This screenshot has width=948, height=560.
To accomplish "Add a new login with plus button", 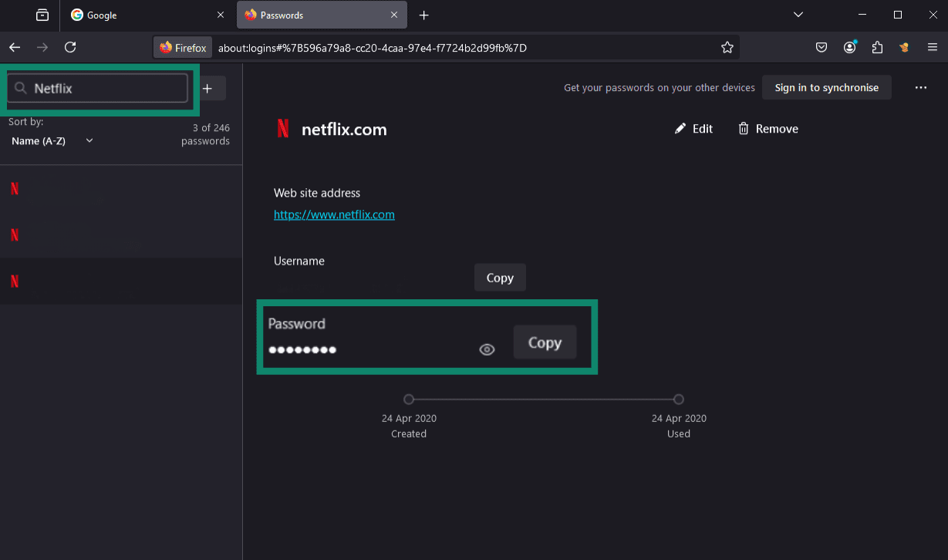I will click(x=207, y=88).
